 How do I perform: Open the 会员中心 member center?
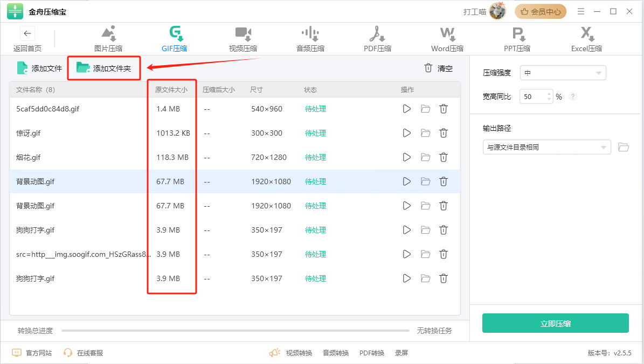(x=540, y=11)
